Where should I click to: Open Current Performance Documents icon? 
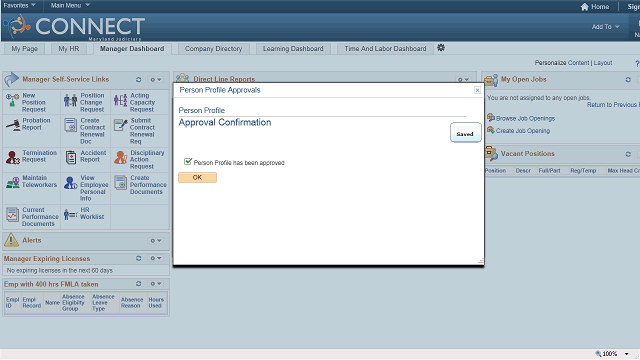click(12, 214)
